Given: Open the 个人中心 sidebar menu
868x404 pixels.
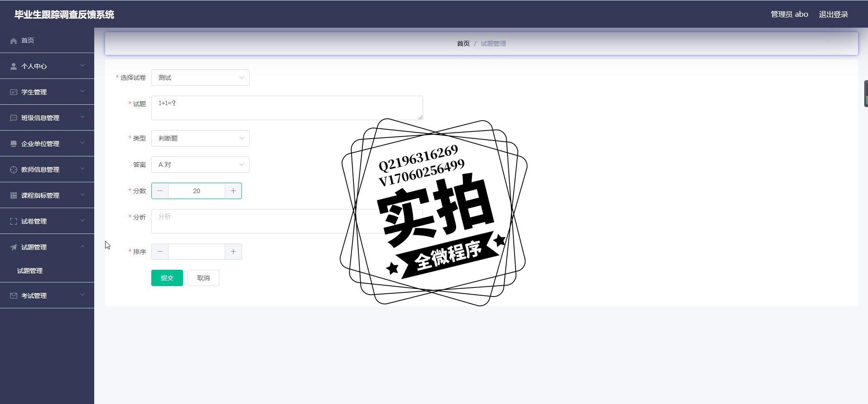Looking at the screenshot, I should click(x=47, y=66).
